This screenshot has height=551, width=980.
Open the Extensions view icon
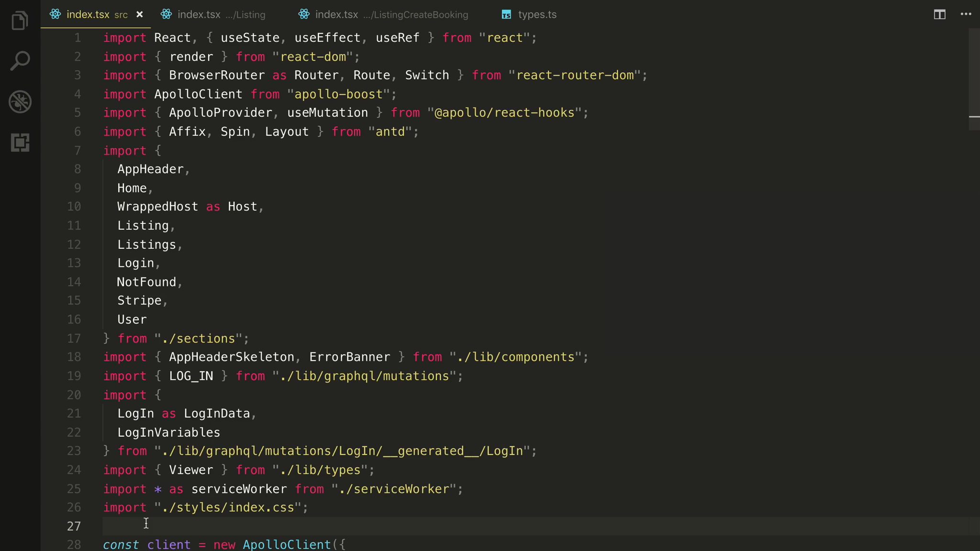20,143
